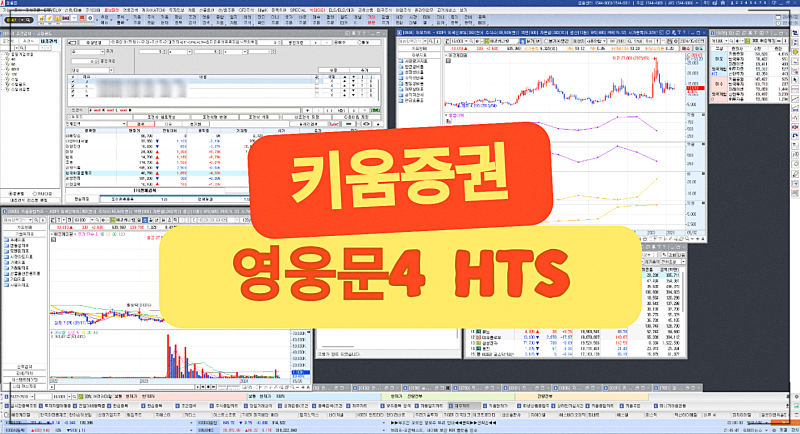This screenshot has height=434, width=800.
Task: Open the first folder in the bottom chart's indicator list
Action: (16, 240)
